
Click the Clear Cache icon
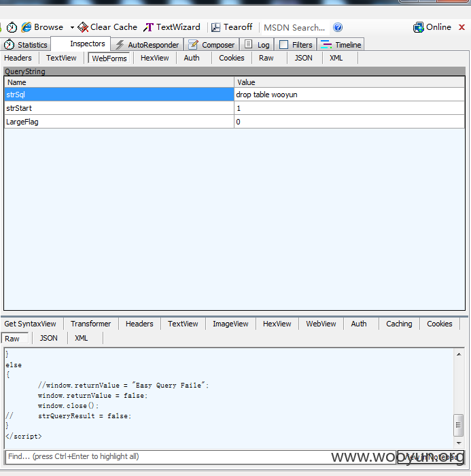82,27
